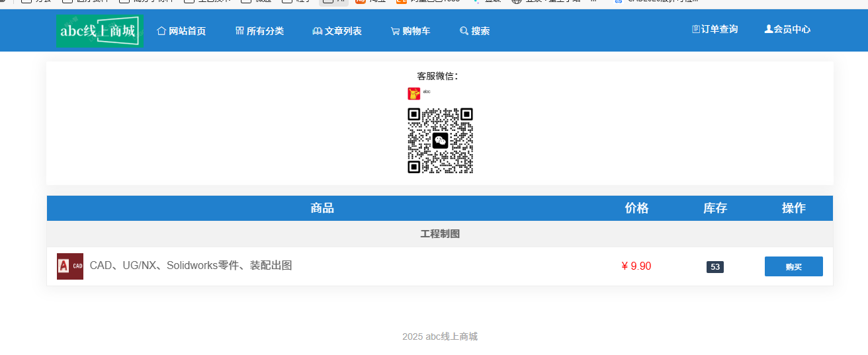Click the WeChat QR code image
Image resolution: width=868 pixels, height=355 pixels.
click(440, 140)
